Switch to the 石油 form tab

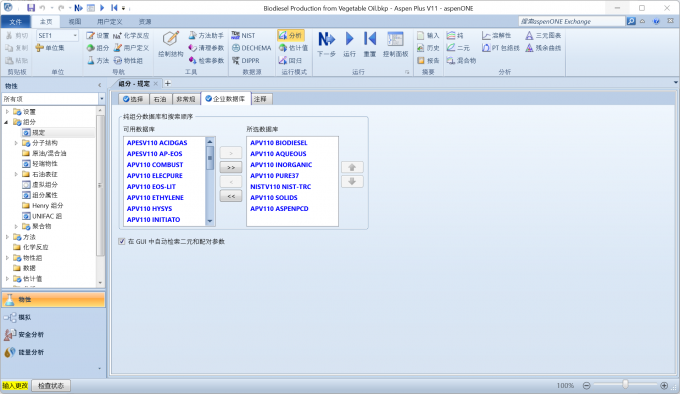click(160, 99)
